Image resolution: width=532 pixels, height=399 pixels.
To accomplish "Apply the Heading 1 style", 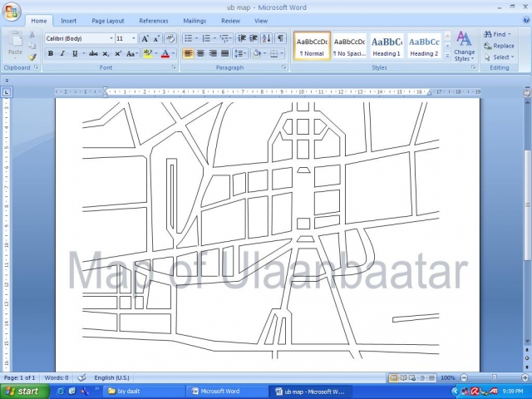I will [387, 47].
